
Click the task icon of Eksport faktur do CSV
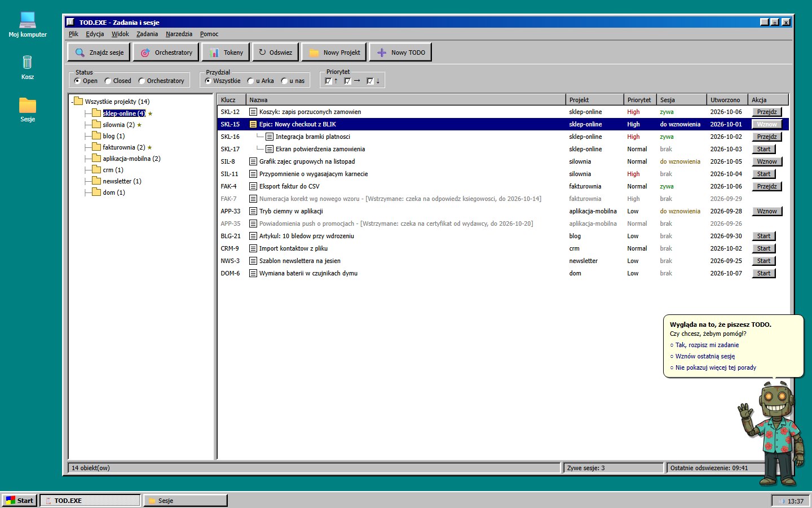253,186
